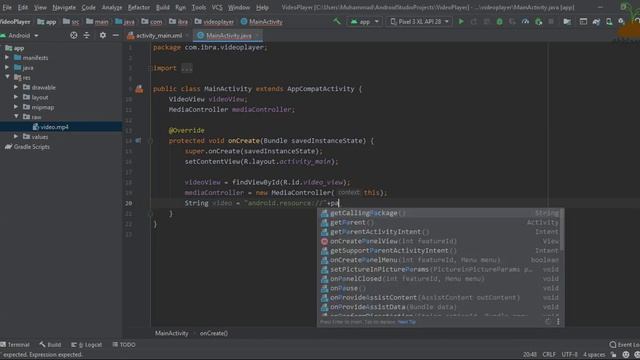Hide the Project panel with minus icon
This screenshot has width=640, height=360.
[x=116, y=36]
